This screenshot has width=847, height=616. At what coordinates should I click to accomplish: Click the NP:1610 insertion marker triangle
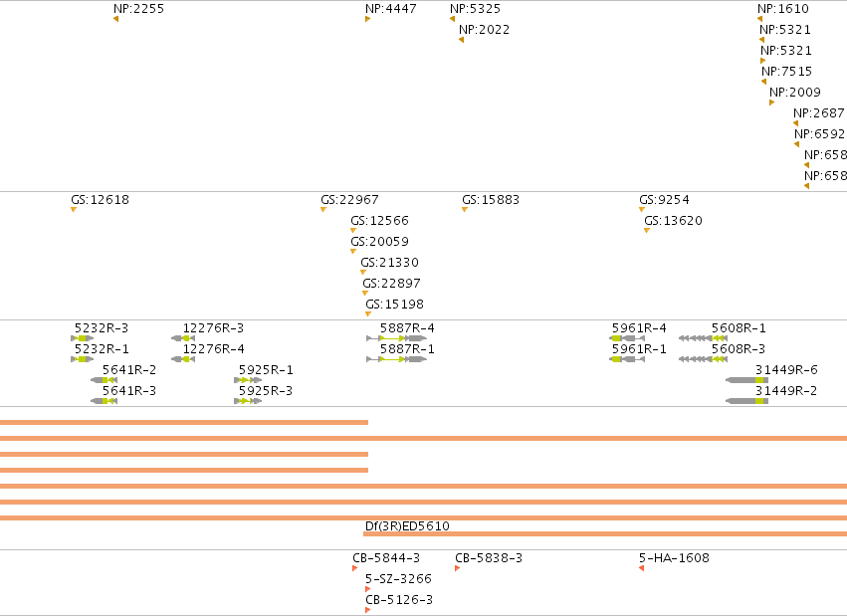759,20
